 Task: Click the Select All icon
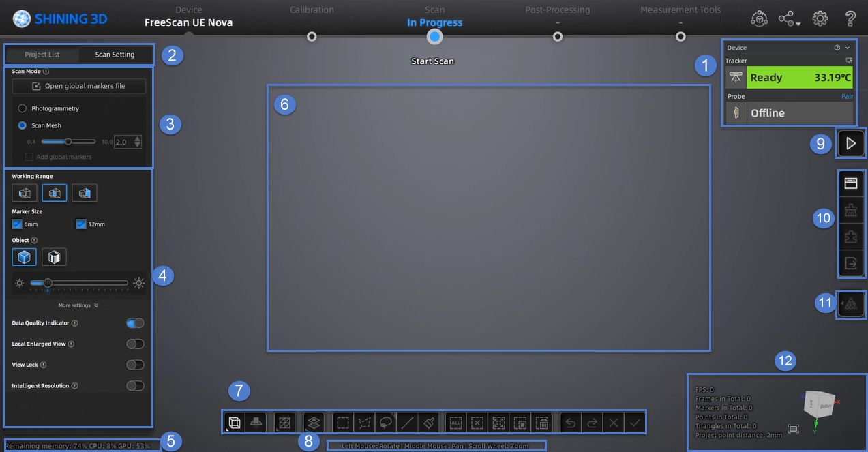[455, 423]
